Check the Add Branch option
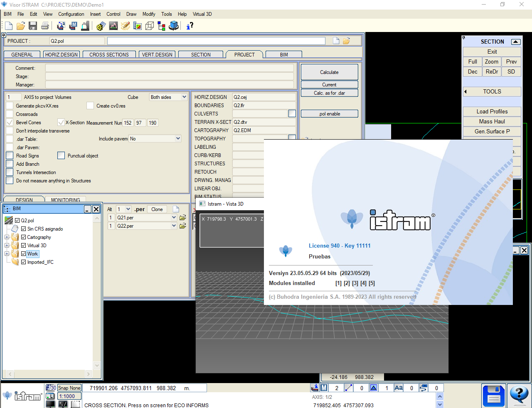Screen dimensions: 532x408 (x=10, y=164)
